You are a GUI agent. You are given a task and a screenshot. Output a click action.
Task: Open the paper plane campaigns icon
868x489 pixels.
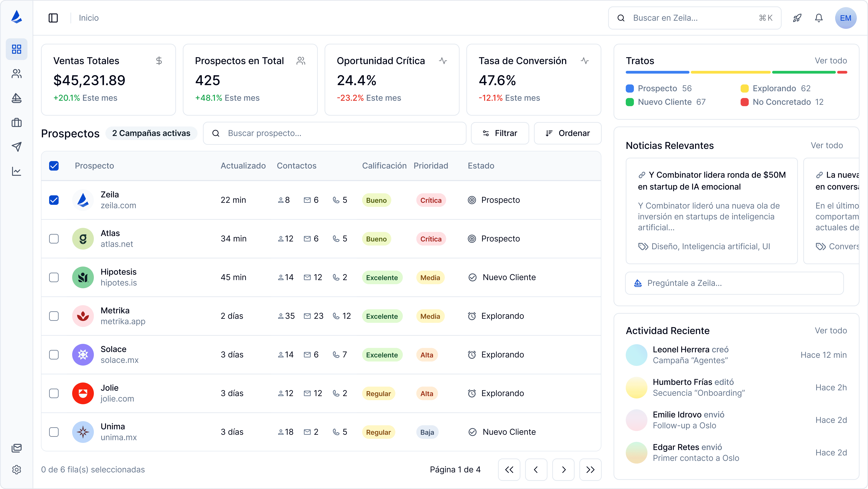[x=16, y=147]
